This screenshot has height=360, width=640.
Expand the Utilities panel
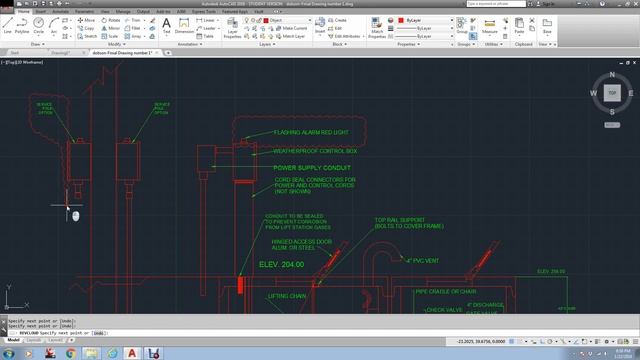pyautogui.click(x=493, y=44)
